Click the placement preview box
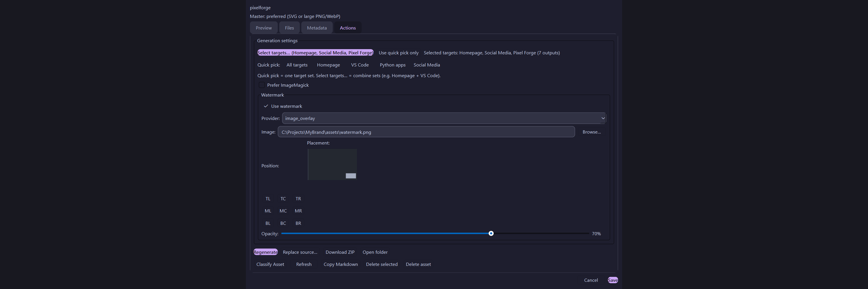Image resolution: width=868 pixels, height=289 pixels. tap(332, 164)
